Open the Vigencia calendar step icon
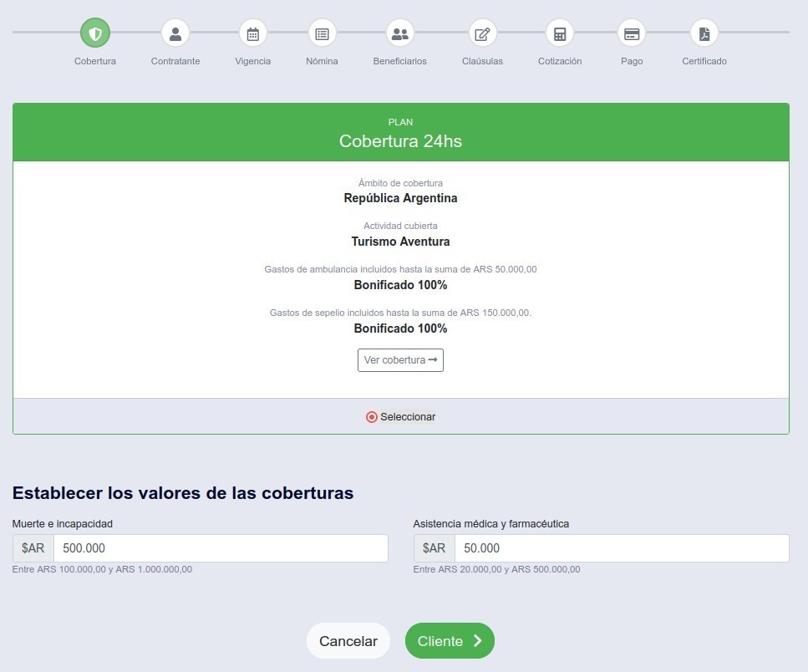Screen dimensions: 808x672 (253, 33)
